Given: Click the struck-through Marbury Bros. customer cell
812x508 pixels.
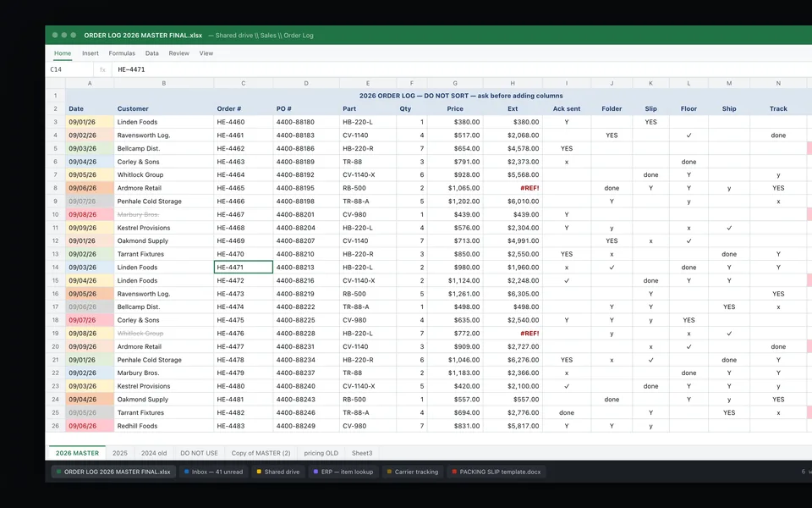Looking at the screenshot, I should point(163,214).
